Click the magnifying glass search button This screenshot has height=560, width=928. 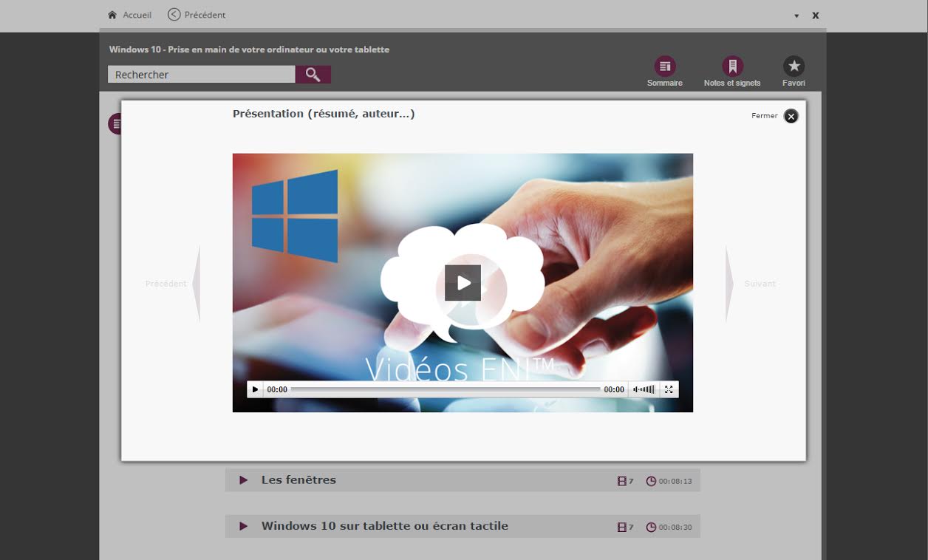coord(313,75)
